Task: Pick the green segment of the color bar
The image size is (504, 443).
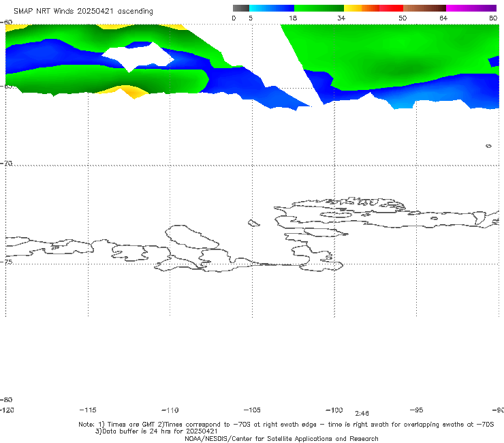Action: coord(319,8)
